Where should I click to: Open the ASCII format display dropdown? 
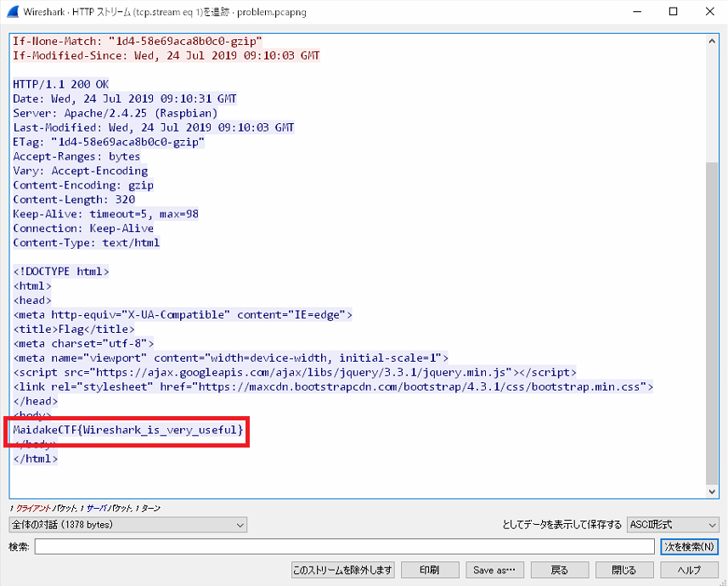point(673,525)
